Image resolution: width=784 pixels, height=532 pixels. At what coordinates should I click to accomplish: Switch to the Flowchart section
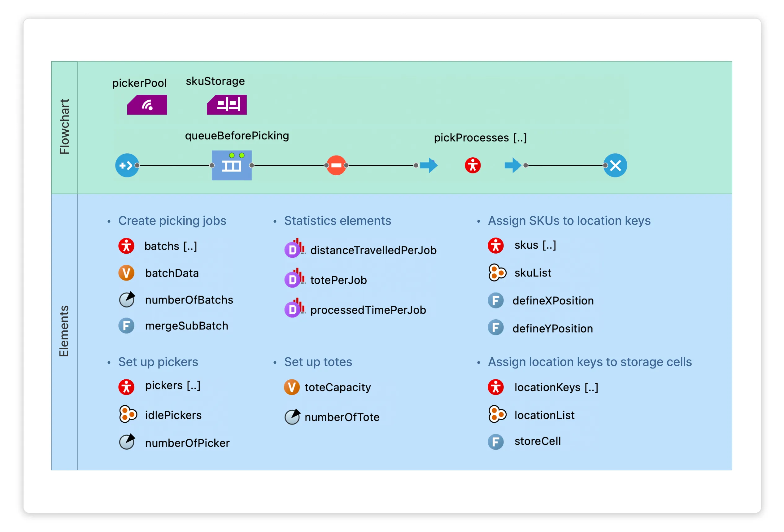pos(64,127)
